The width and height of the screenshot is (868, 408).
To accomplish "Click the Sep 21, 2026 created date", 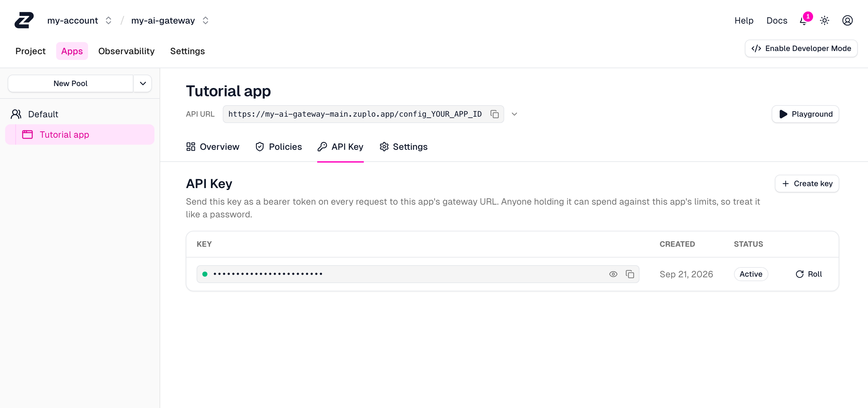I will pos(686,274).
